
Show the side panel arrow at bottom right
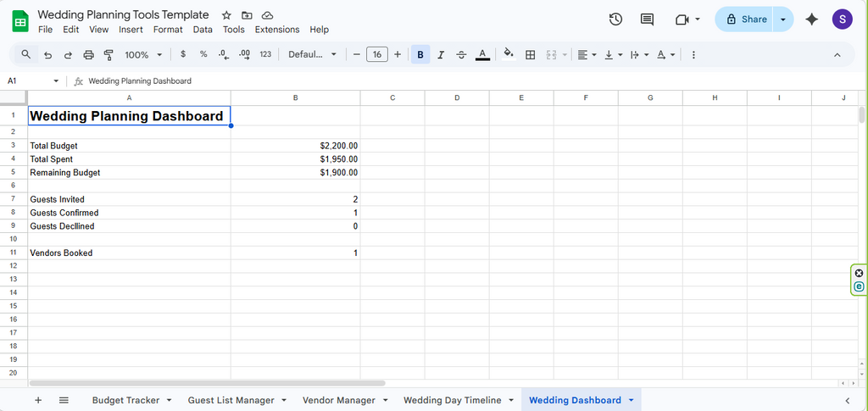[x=847, y=400]
